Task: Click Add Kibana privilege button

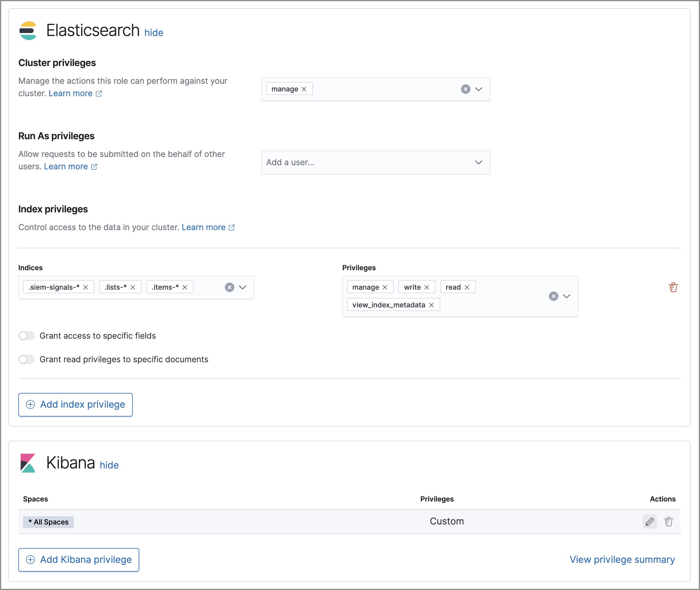Action: (x=78, y=560)
